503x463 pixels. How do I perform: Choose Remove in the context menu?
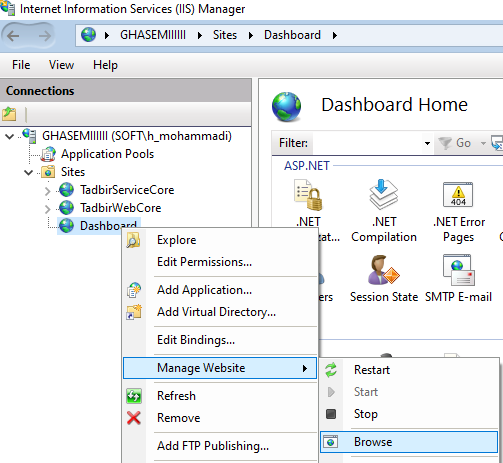[x=220, y=418]
